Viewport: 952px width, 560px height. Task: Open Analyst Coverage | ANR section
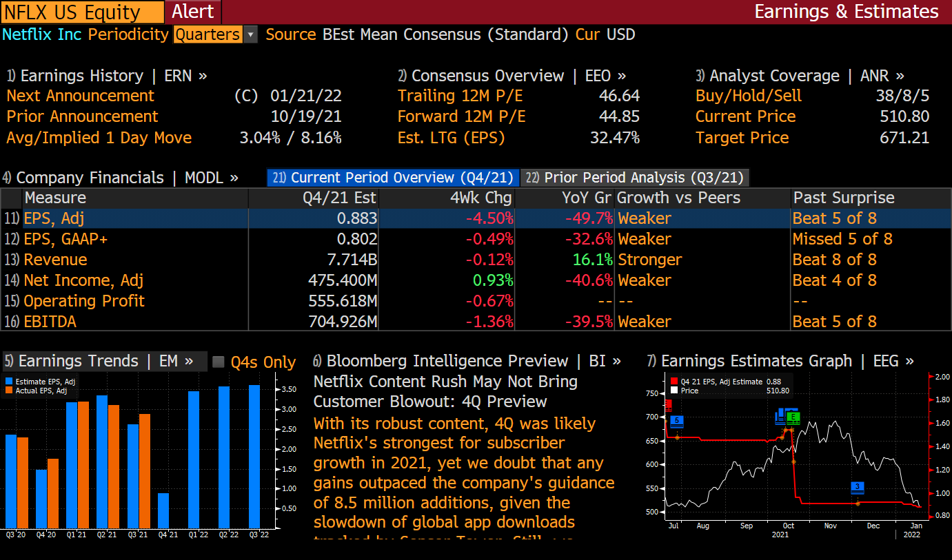800,76
